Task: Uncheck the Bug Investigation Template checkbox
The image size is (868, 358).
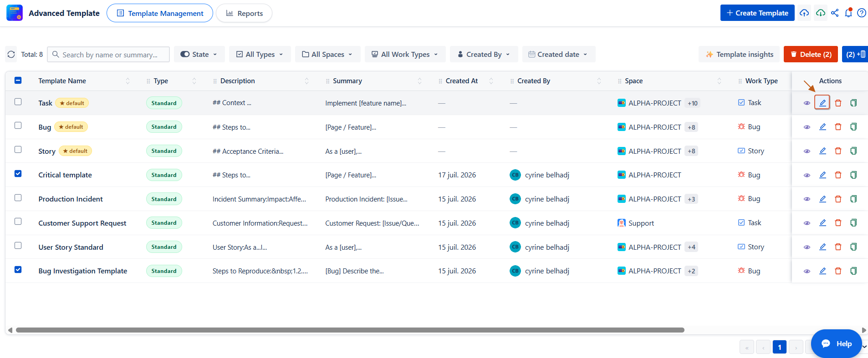Action: point(18,269)
